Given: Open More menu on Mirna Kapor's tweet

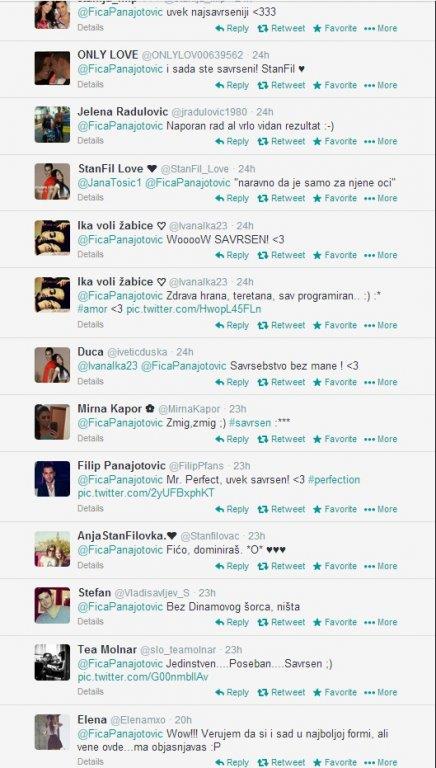Looking at the screenshot, I should click(x=381, y=439).
